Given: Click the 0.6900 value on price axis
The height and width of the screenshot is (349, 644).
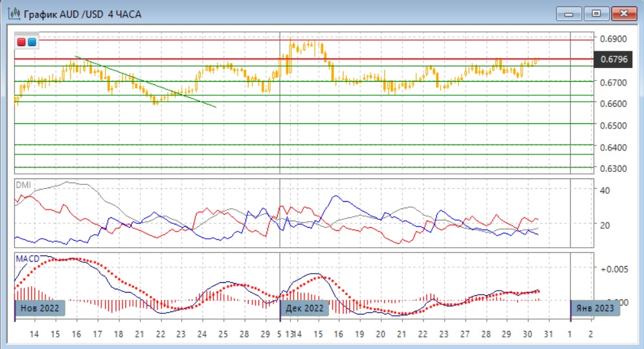Looking at the screenshot, I should click(x=614, y=39).
